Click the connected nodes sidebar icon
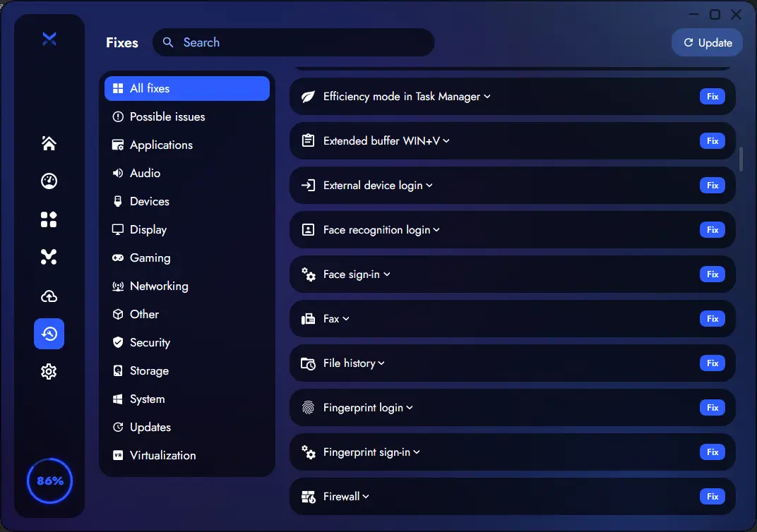 click(x=49, y=258)
